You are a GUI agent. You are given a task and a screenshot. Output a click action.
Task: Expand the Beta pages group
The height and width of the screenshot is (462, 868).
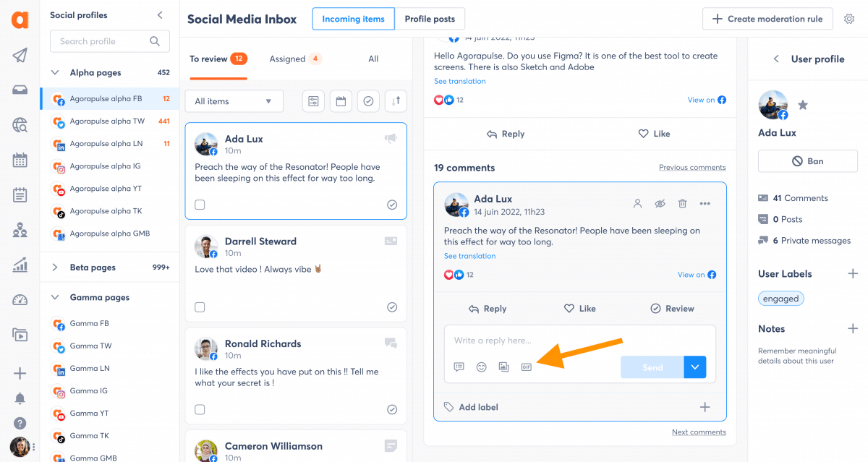point(55,268)
